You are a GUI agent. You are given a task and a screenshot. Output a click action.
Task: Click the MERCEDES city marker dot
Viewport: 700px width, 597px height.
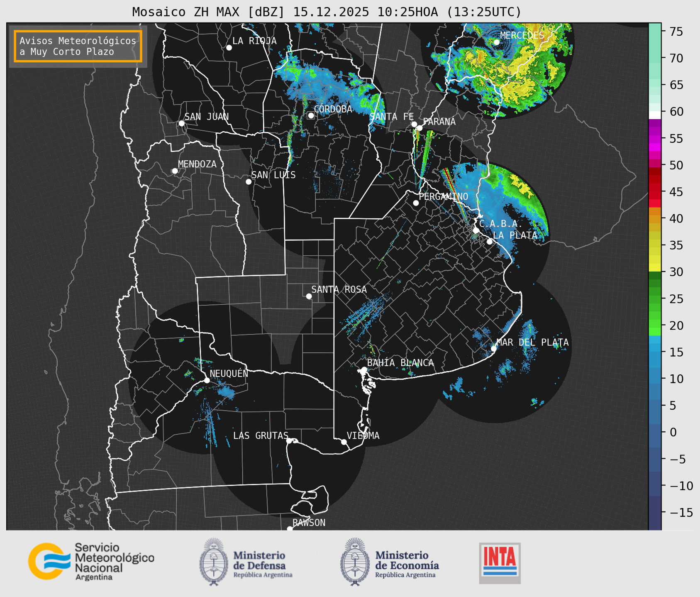(x=497, y=42)
